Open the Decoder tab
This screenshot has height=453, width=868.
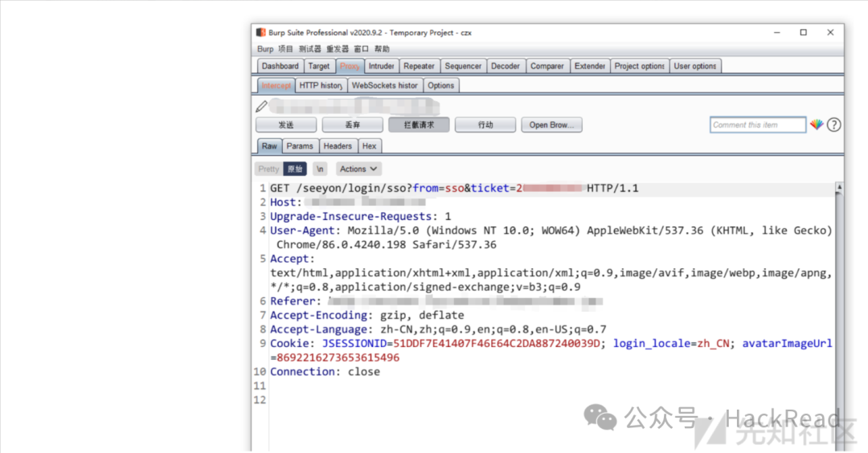coord(506,66)
